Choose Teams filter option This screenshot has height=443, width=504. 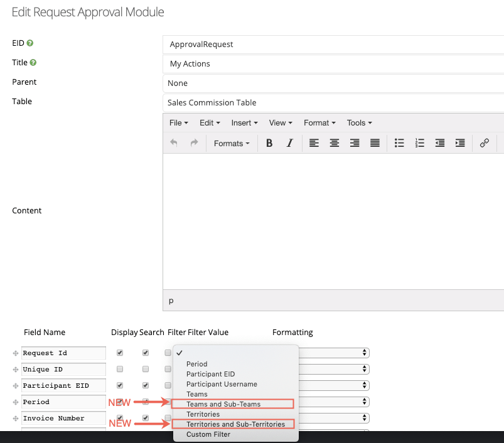tap(236, 394)
